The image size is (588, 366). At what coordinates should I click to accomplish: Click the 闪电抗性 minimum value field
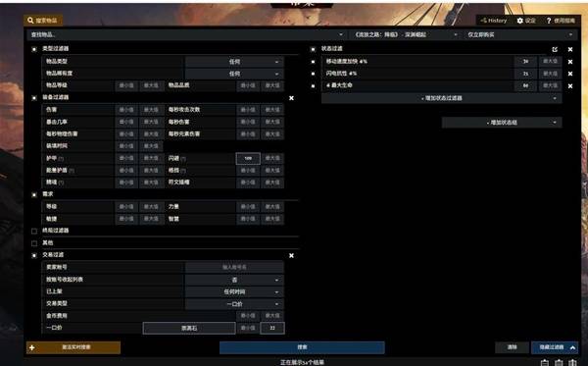[525, 74]
